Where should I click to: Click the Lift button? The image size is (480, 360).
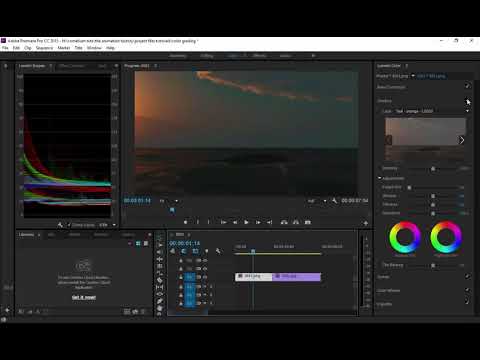tap(284, 222)
